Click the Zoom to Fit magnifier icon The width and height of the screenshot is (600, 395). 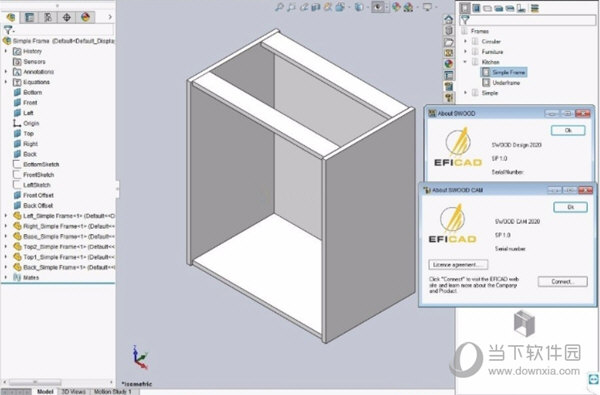(x=279, y=7)
